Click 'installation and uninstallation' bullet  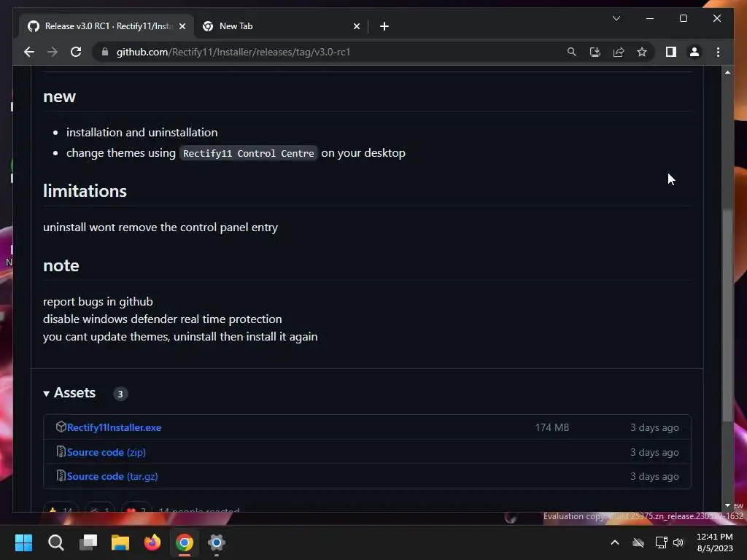click(x=142, y=133)
